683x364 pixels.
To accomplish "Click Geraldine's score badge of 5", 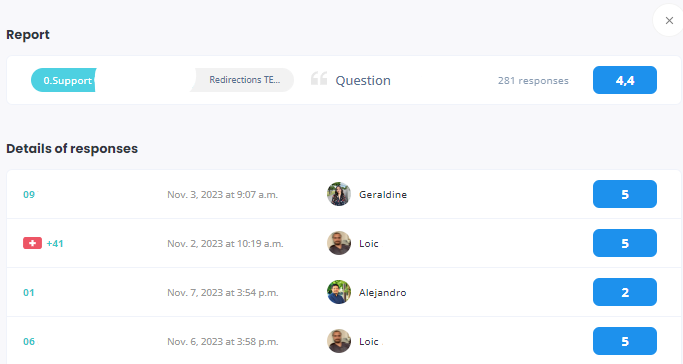I will coord(625,194).
